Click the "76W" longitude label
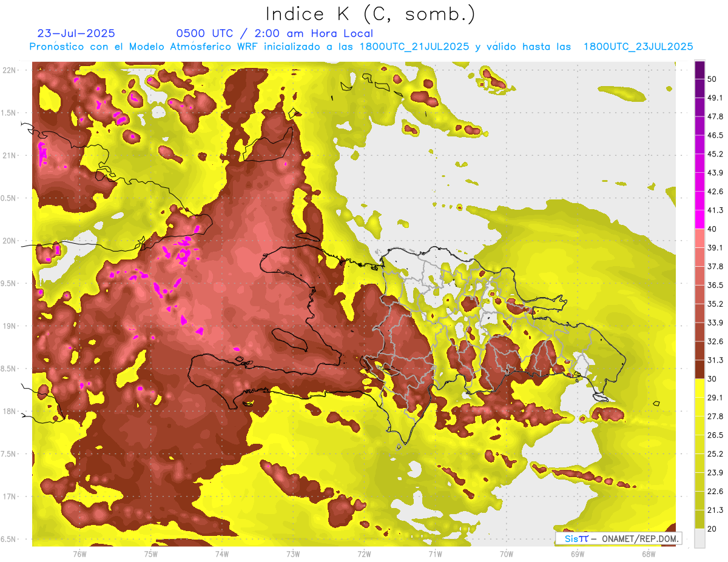 (79, 554)
